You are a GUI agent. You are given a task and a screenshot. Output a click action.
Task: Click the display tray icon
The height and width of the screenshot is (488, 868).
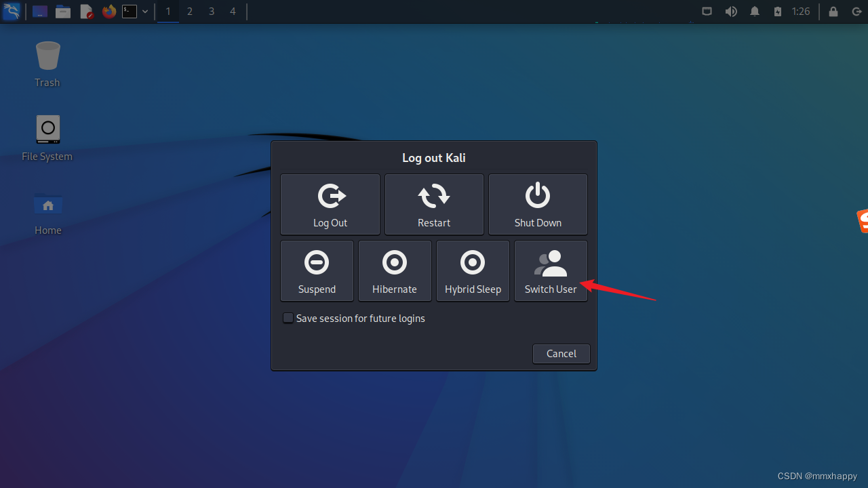(x=707, y=12)
